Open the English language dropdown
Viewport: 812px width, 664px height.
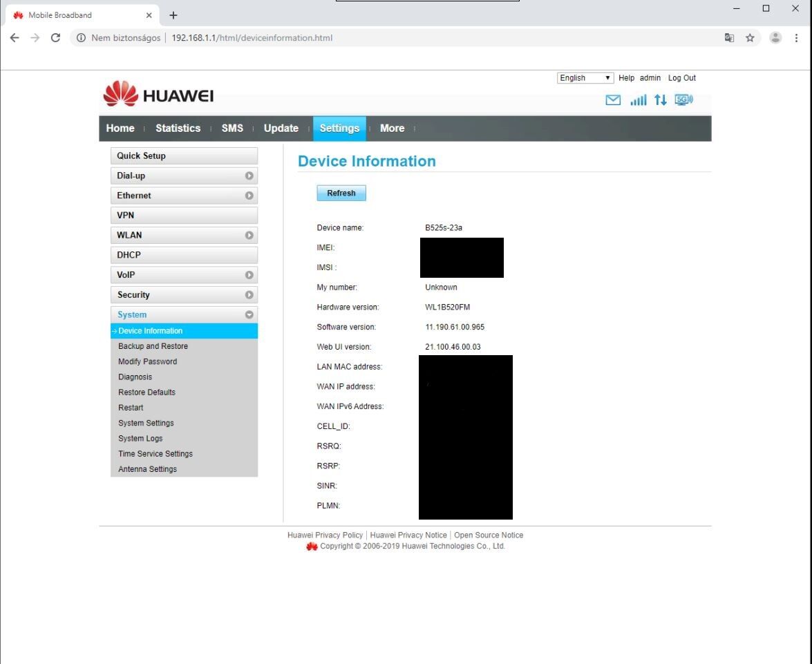(585, 77)
